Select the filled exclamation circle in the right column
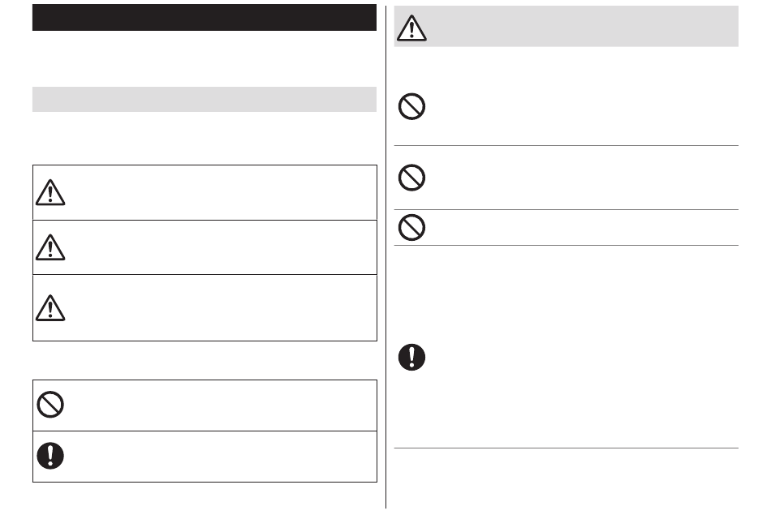Viewport: 771px width, 532px height. [x=411, y=357]
